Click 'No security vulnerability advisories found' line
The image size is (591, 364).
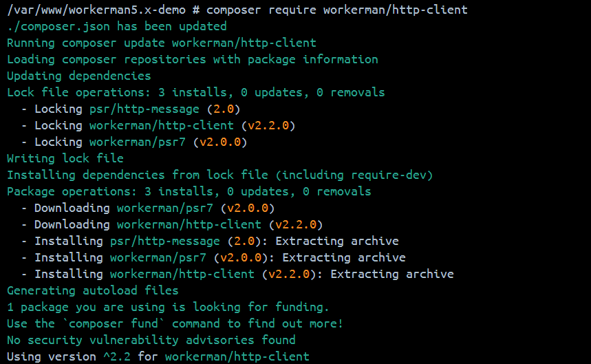(151, 340)
